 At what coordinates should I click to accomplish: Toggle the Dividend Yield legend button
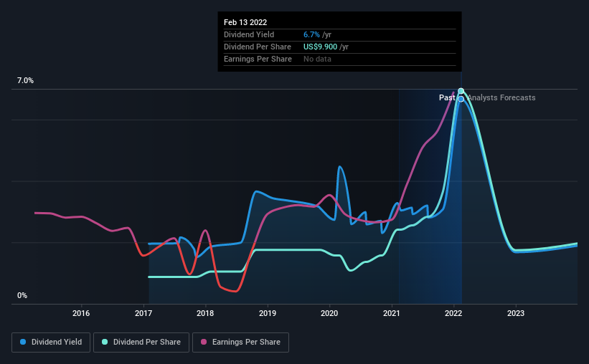(x=51, y=343)
